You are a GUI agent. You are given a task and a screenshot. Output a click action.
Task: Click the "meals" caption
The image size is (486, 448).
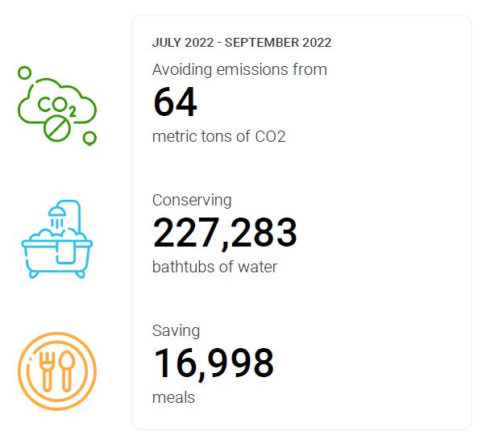point(173,397)
